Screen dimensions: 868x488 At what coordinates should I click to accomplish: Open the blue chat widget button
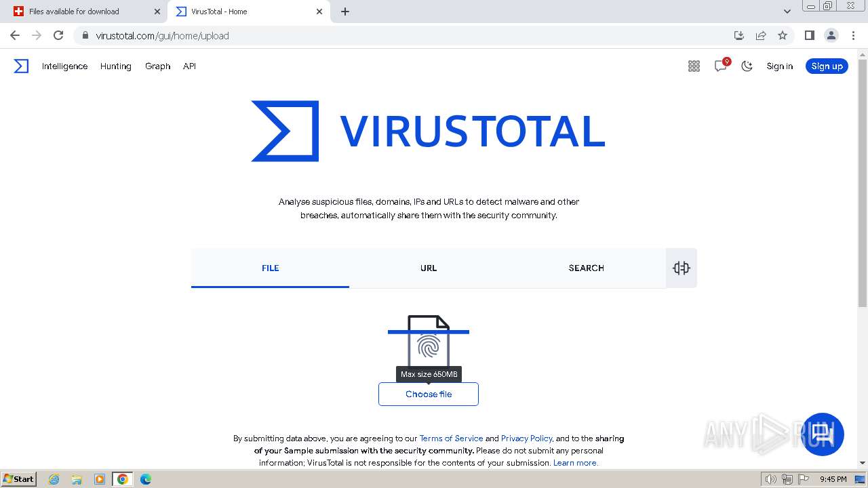[823, 434]
